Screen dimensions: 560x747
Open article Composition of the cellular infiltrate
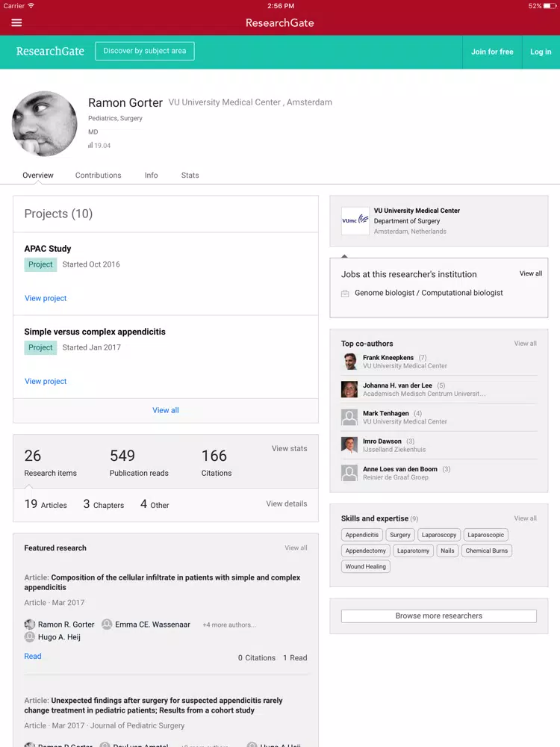(162, 582)
